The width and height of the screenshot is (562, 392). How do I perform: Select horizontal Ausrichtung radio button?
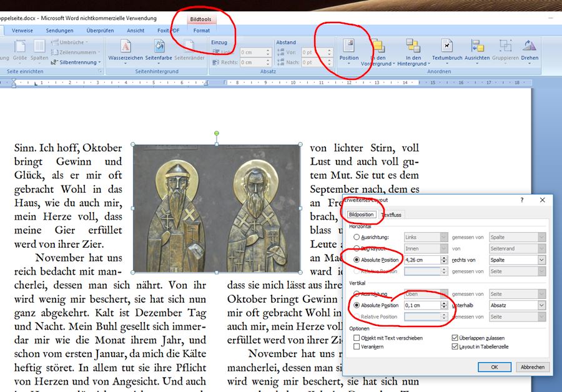click(357, 237)
